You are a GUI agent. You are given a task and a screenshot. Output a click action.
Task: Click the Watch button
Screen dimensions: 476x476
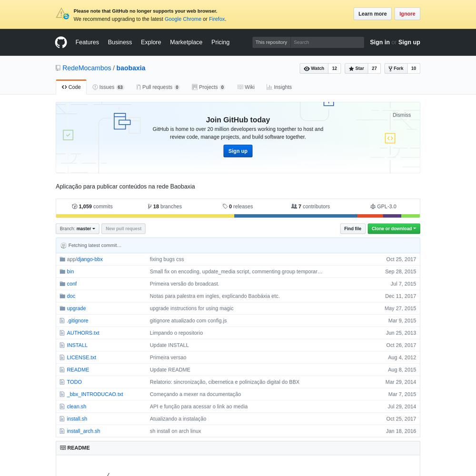[x=314, y=68]
